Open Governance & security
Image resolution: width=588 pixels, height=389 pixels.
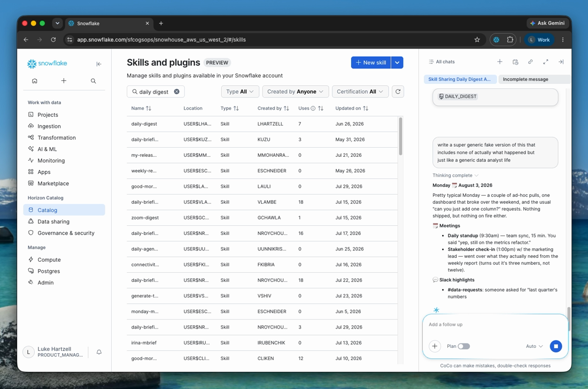click(64, 233)
